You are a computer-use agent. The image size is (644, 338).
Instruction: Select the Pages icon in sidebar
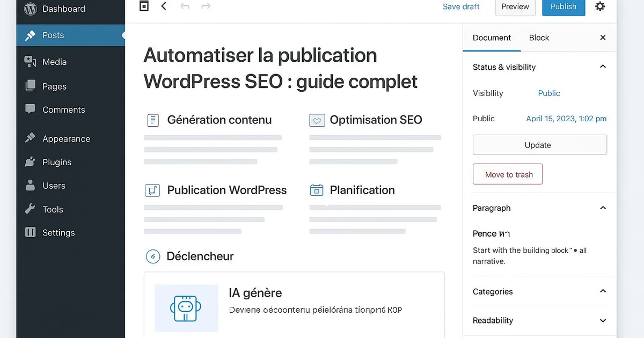[x=31, y=86]
